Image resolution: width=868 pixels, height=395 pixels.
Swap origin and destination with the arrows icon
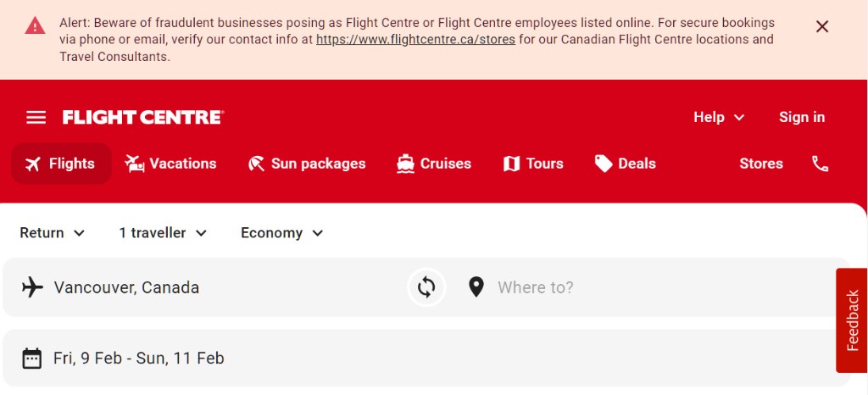click(x=426, y=287)
